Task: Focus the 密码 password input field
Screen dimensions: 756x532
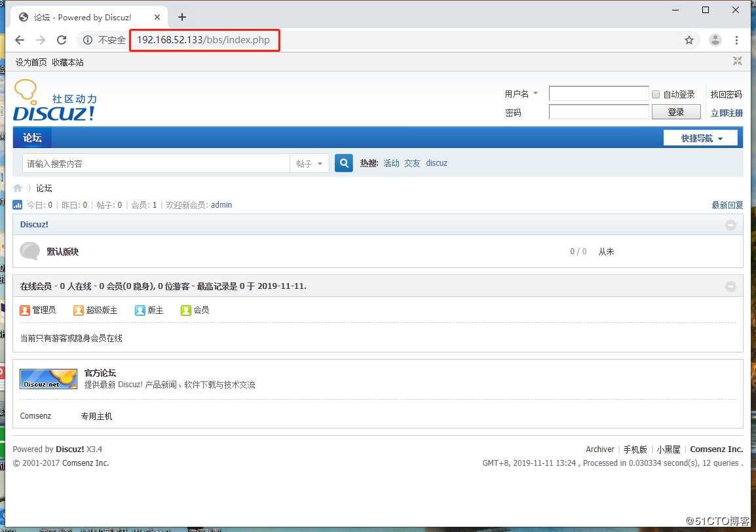Action: click(599, 112)
